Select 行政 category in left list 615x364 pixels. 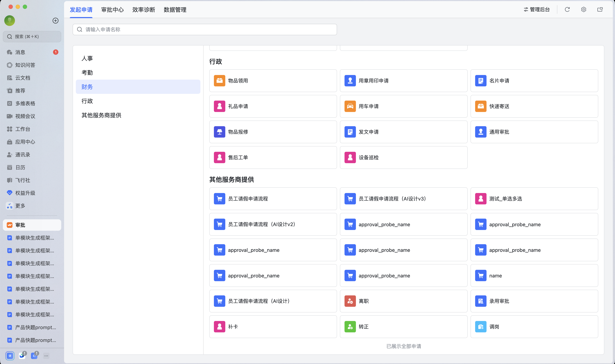138,101
